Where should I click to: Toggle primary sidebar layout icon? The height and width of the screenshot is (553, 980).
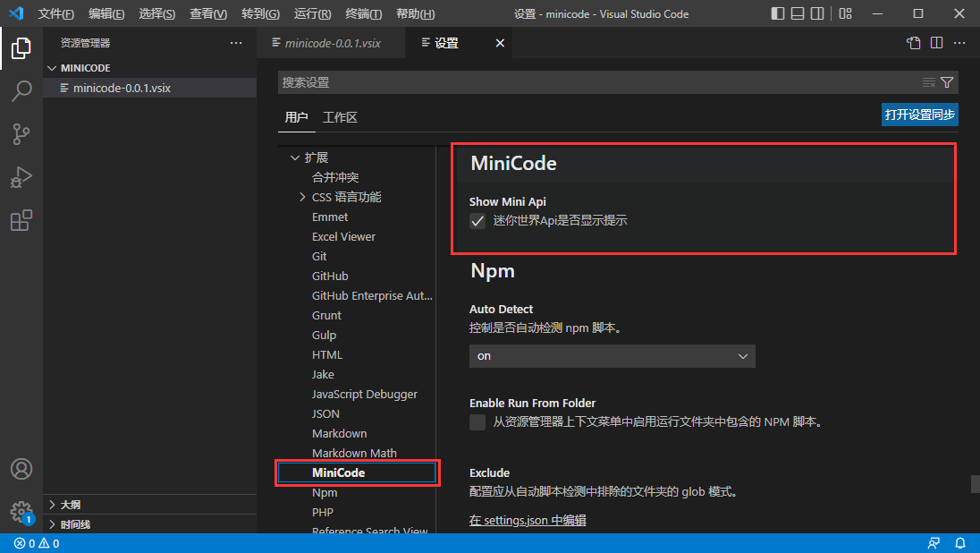point(778,13)
